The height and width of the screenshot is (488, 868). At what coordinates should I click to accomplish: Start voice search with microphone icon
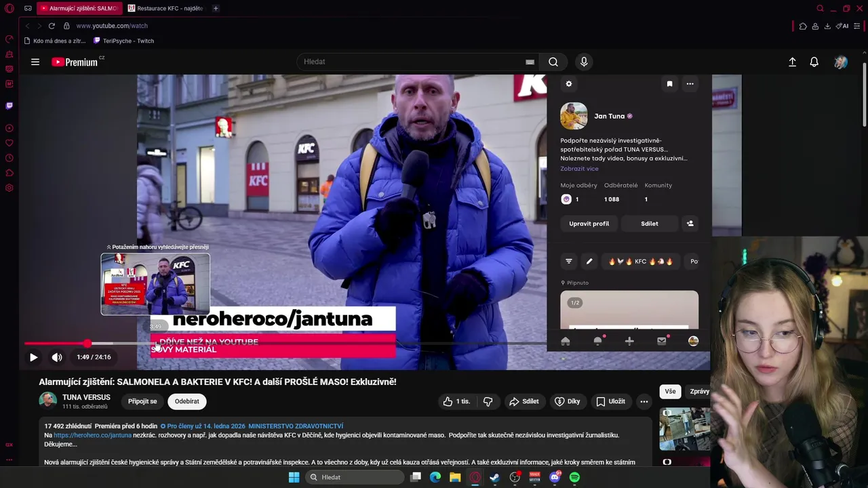(584, 62)
